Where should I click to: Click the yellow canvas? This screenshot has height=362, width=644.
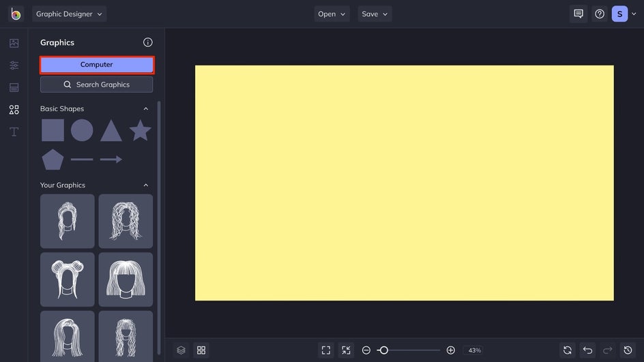[405, 183]
